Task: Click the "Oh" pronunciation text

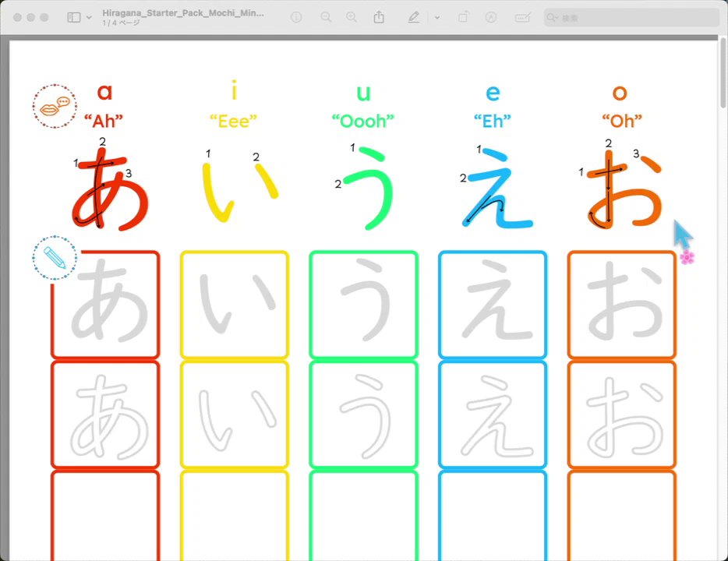Action: pos(622,121)
